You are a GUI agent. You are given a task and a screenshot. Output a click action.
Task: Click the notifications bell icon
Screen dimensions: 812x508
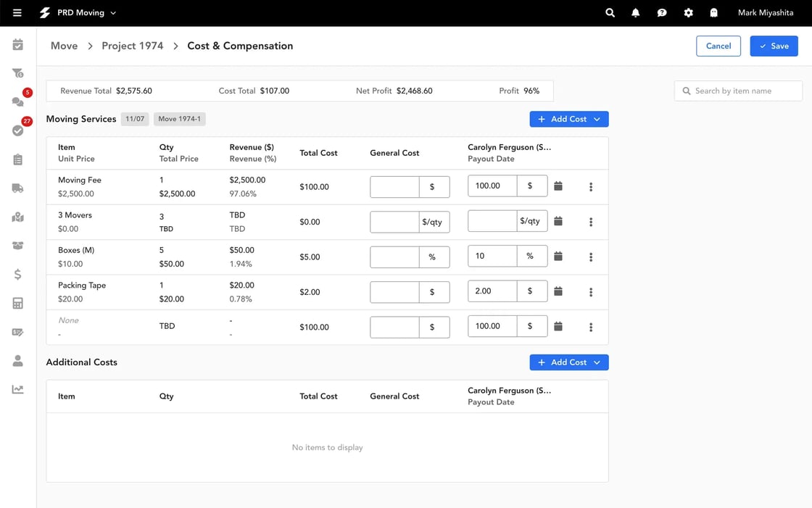click(x=636, y=12)
